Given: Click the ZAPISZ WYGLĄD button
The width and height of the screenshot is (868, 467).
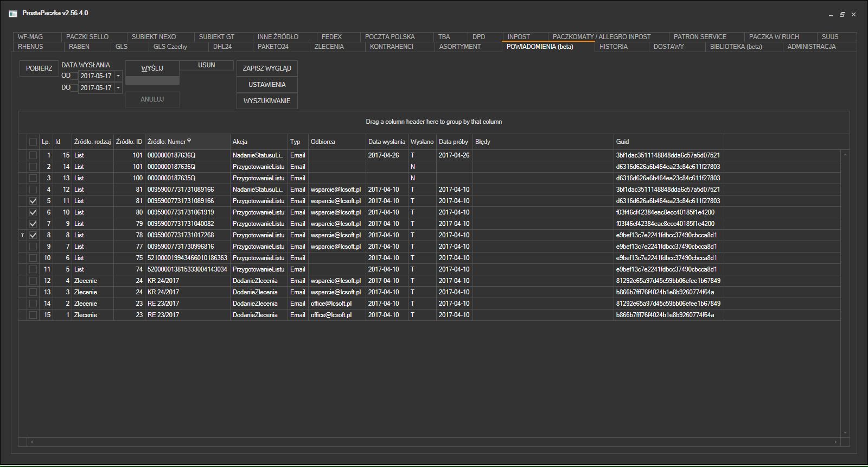Looking at the screenshot, I should 267,68.
